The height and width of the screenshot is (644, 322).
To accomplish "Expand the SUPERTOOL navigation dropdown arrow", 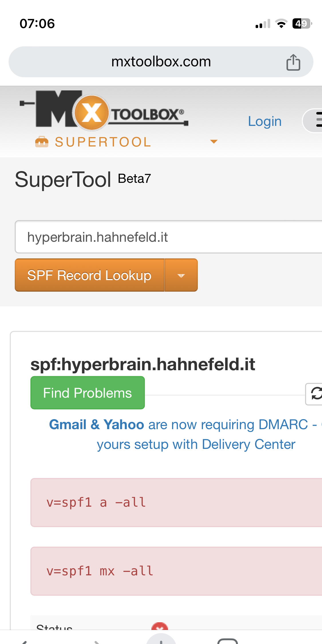I will pyautogui.click(x=214, y=142).
